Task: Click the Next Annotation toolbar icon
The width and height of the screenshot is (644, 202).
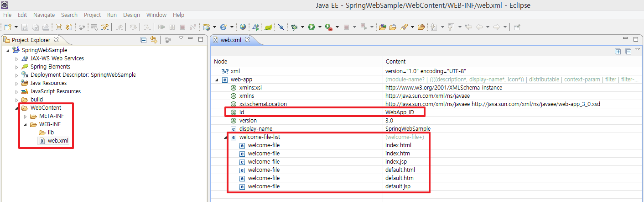Action: (434, 27)
